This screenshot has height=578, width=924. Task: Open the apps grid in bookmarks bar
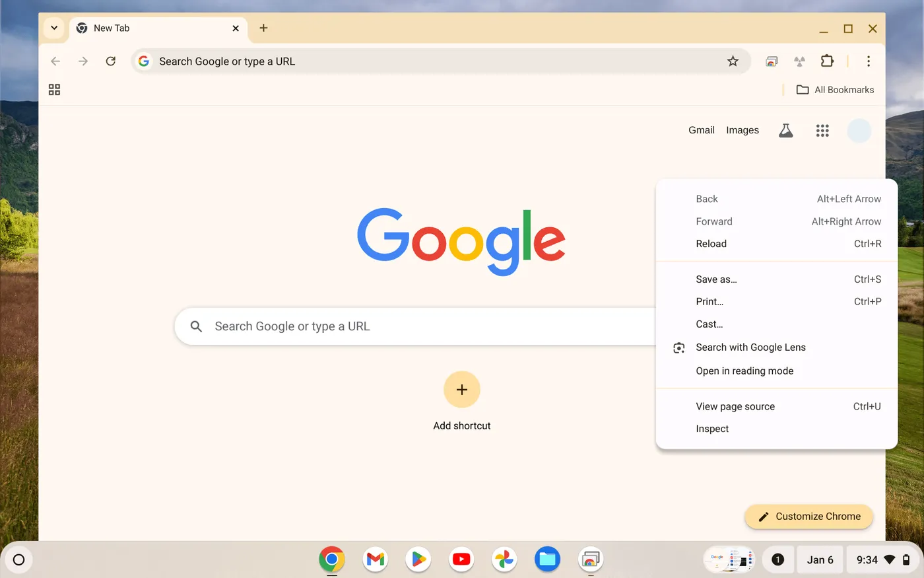click(x=55, y=90)
